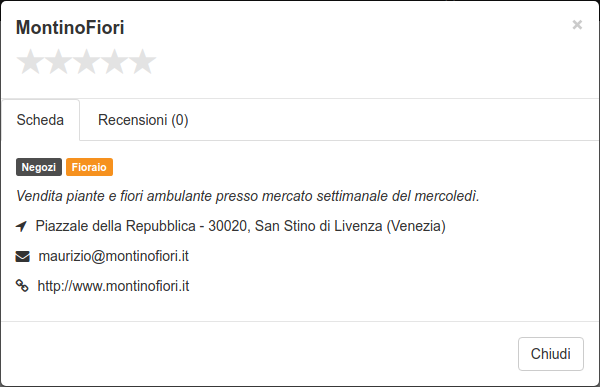Screen dimensions: 600x387
Task: Give four stars using the fourth star
Action: 114,61
